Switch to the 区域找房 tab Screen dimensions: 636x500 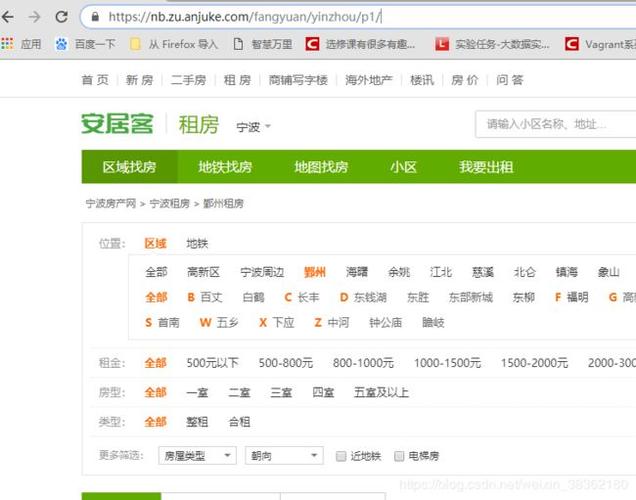coord(129,167)
